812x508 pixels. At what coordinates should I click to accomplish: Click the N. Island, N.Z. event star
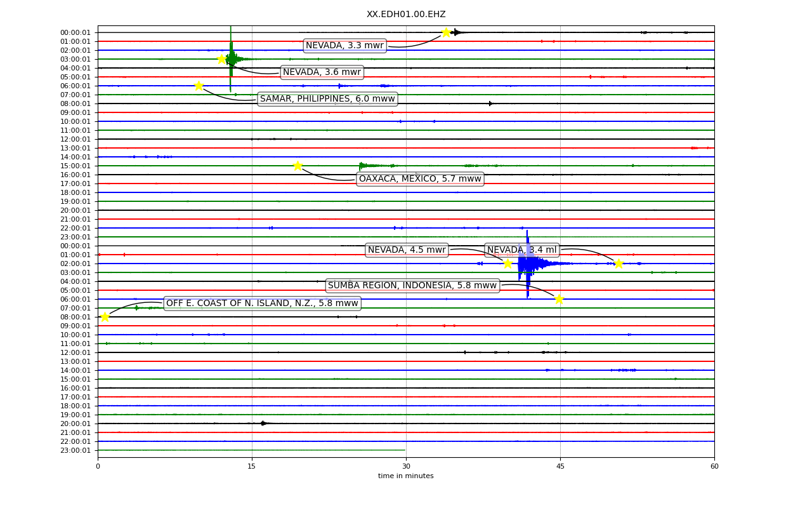coord(105,317)
